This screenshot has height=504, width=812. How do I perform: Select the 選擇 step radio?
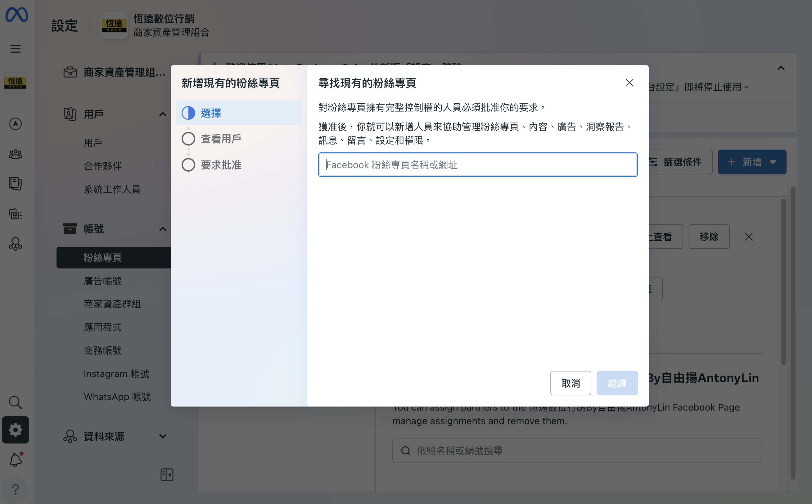(188, 113)
